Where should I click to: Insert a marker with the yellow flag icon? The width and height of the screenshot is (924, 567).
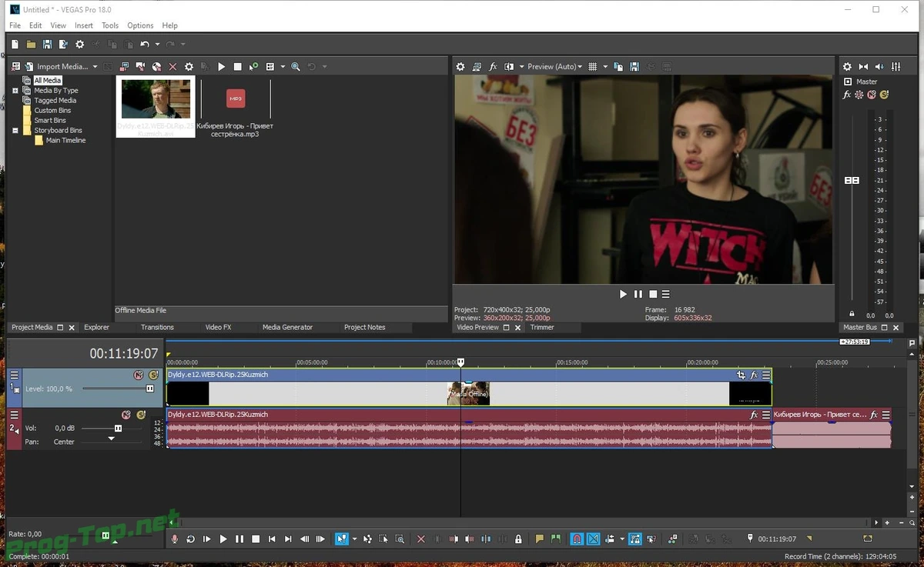pos(539,539)
